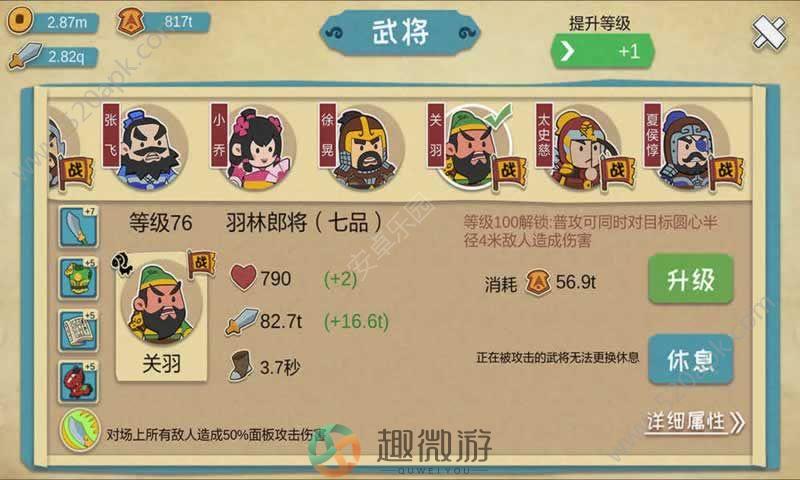Tap the round skill icon with blade
The height and width of the screenshot is (480, 800).
click(x=80, y=430)
